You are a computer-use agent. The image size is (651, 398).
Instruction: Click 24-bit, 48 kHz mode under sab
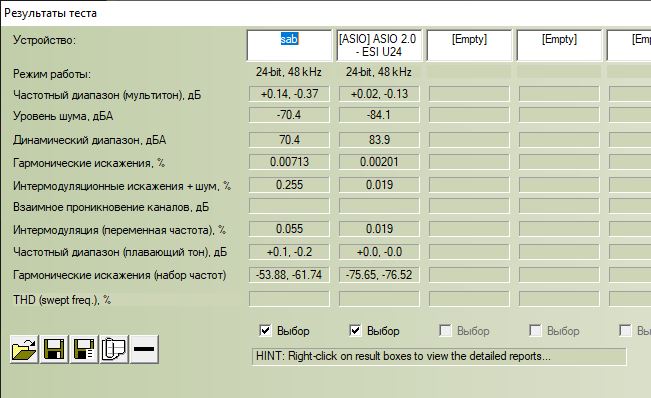[289, 72]
